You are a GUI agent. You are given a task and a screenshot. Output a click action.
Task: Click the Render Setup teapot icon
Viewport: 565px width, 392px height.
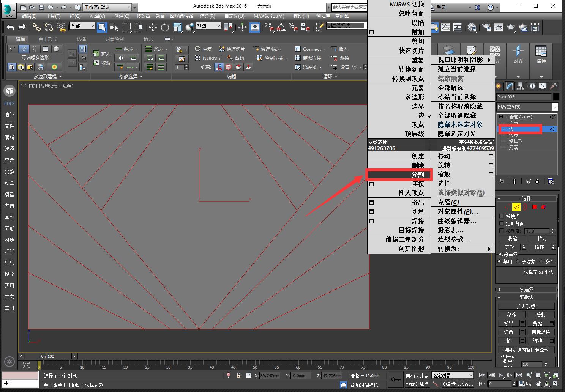click(x=486, y=27)
